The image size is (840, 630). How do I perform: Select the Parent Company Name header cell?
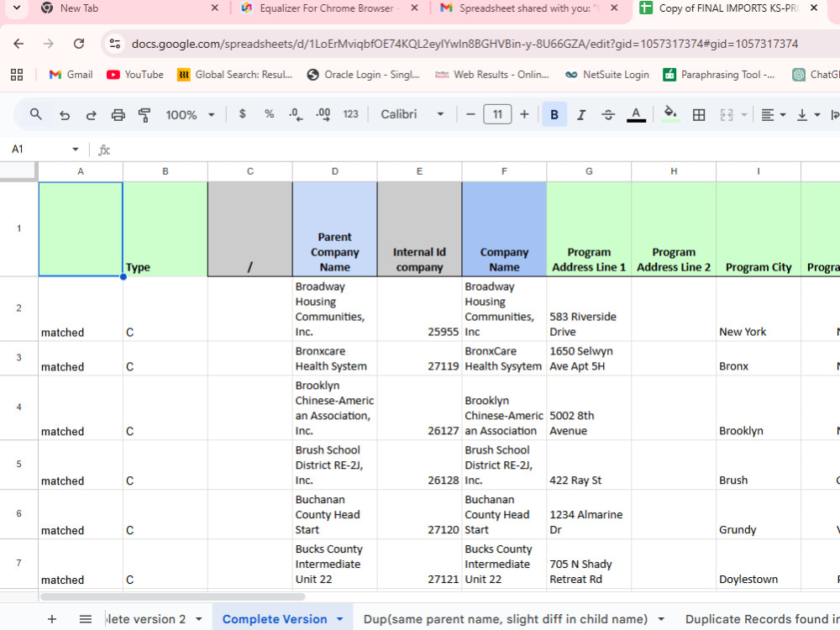335,229
